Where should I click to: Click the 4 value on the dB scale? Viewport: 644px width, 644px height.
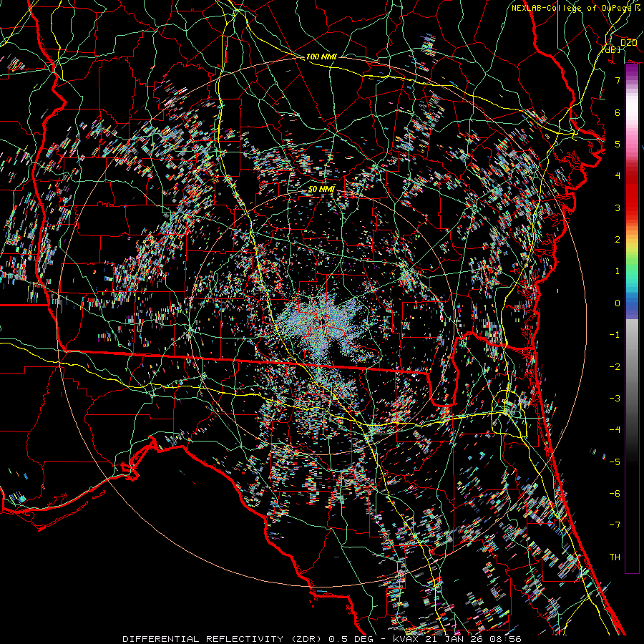click(x=618, y=176)
